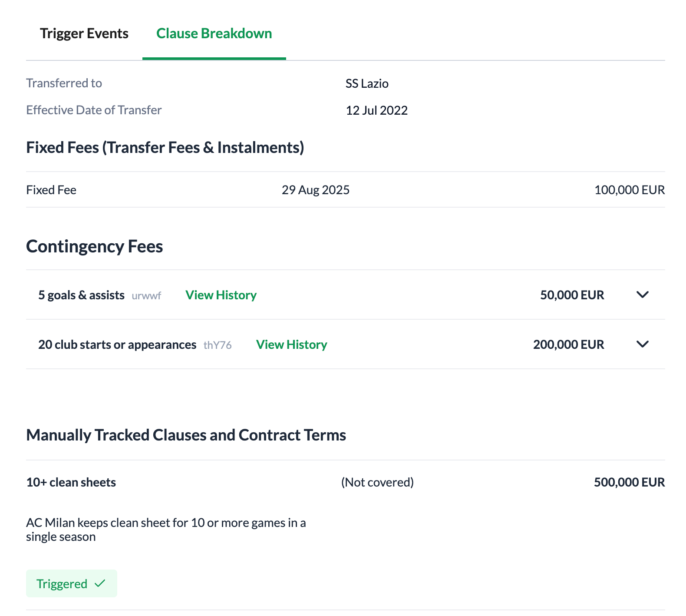Screen dimensions: 686x616
Task: Click the 10+ clean sheets clause name
Action: (71, 483)
